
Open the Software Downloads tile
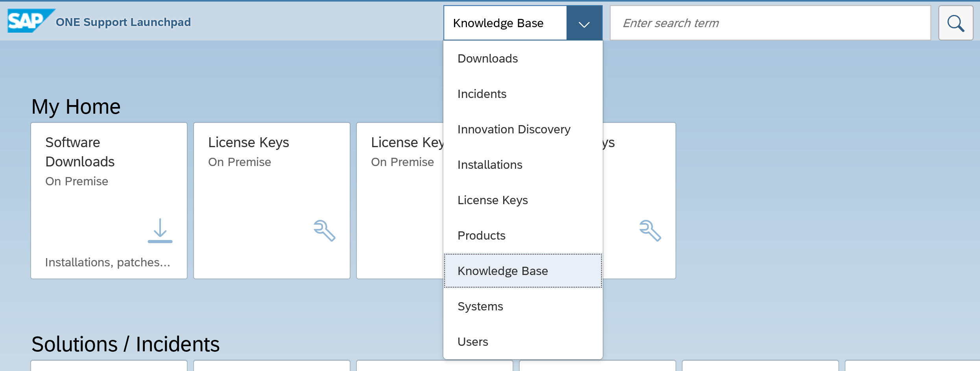pyautogui.click(x=109, y=201)
